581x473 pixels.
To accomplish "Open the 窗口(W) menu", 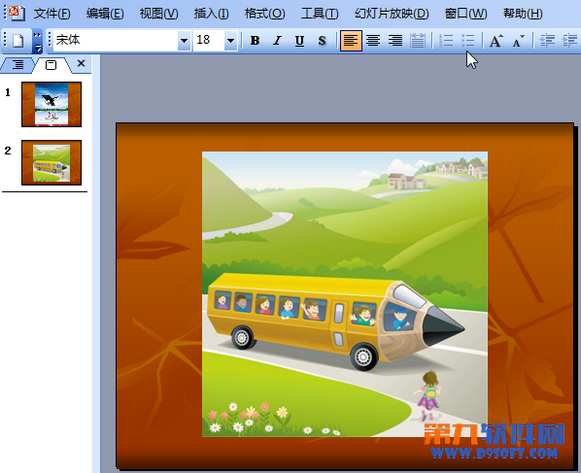I will click(466, 14).
